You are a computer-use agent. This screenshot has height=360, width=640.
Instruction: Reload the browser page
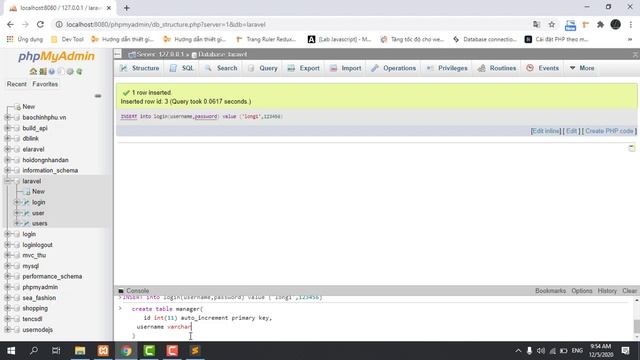(40, 24)
